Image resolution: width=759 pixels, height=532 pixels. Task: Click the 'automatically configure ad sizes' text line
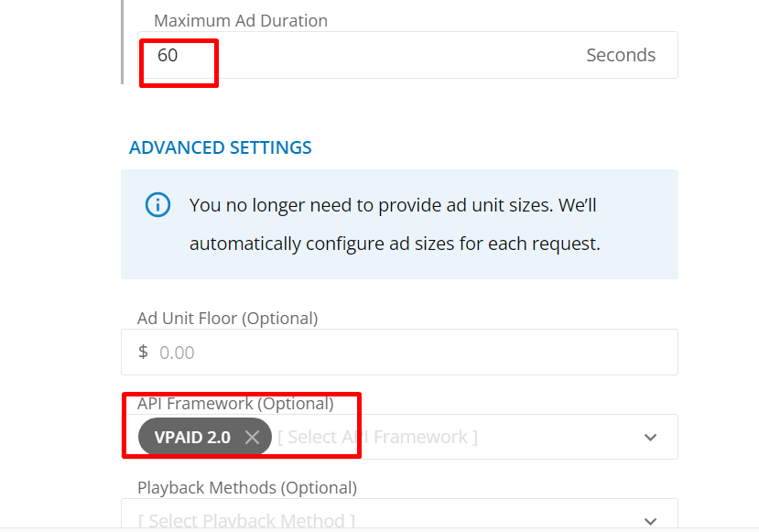[x=395, y=244]
